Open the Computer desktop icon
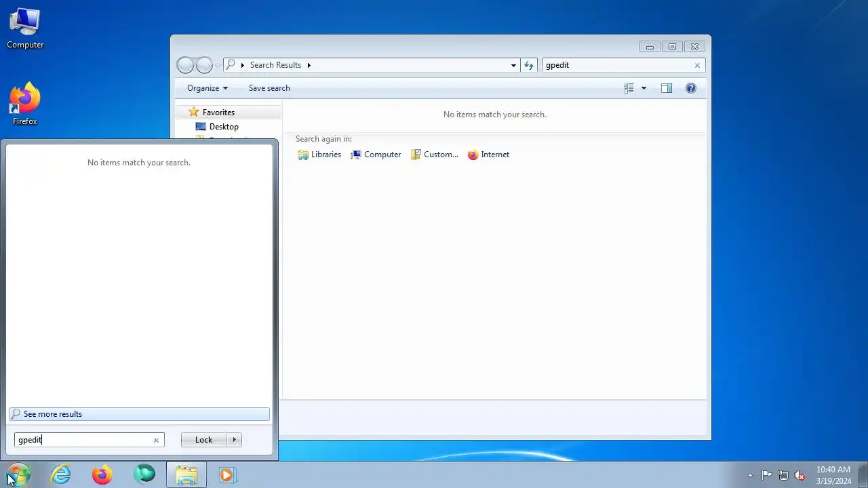868x488 pixels. point(25,28)
